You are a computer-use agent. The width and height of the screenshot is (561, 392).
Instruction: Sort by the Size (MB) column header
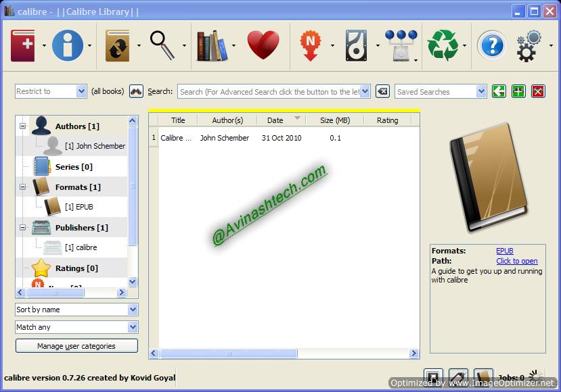(335, 120)
